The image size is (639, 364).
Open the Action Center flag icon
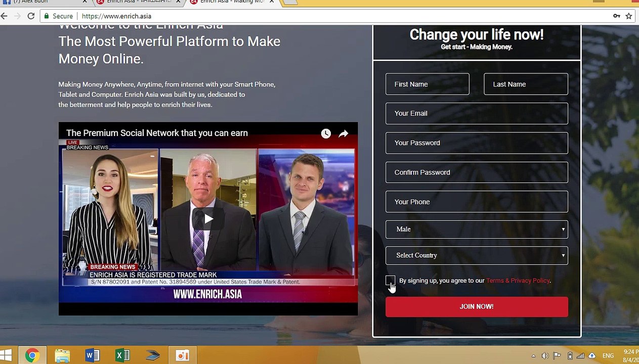coord(557,356)
